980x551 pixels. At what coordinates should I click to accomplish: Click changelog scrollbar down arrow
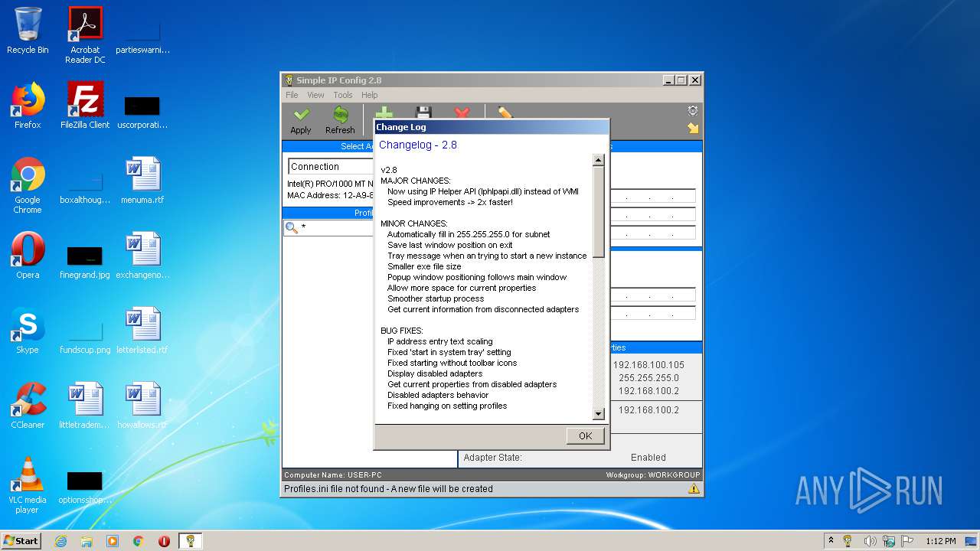tap(599, 414)
